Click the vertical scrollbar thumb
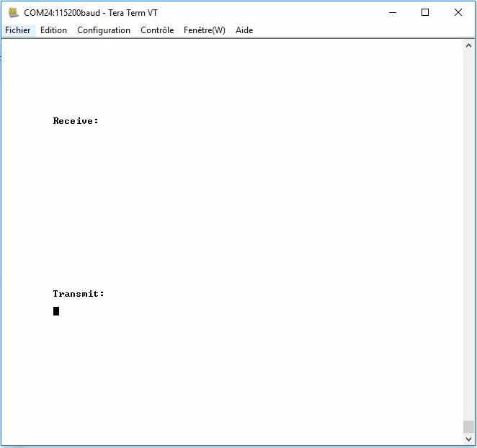 468,426
